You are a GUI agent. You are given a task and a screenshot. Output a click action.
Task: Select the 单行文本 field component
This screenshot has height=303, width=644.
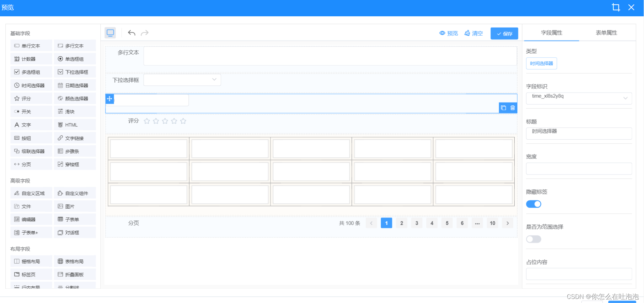point(31,46)
